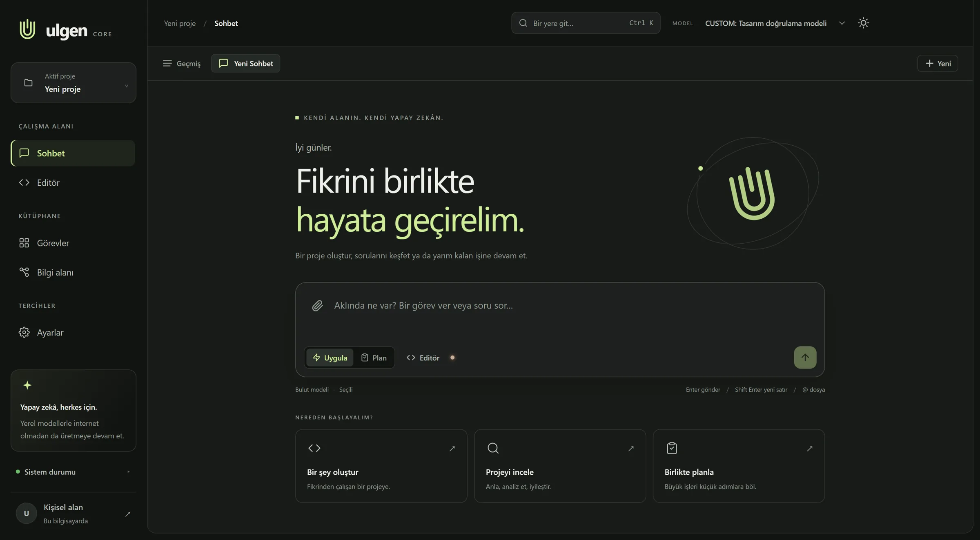Screen dimensions: 980x540
Task: Switch to Plan mode
Action: (x=374, y=358)
